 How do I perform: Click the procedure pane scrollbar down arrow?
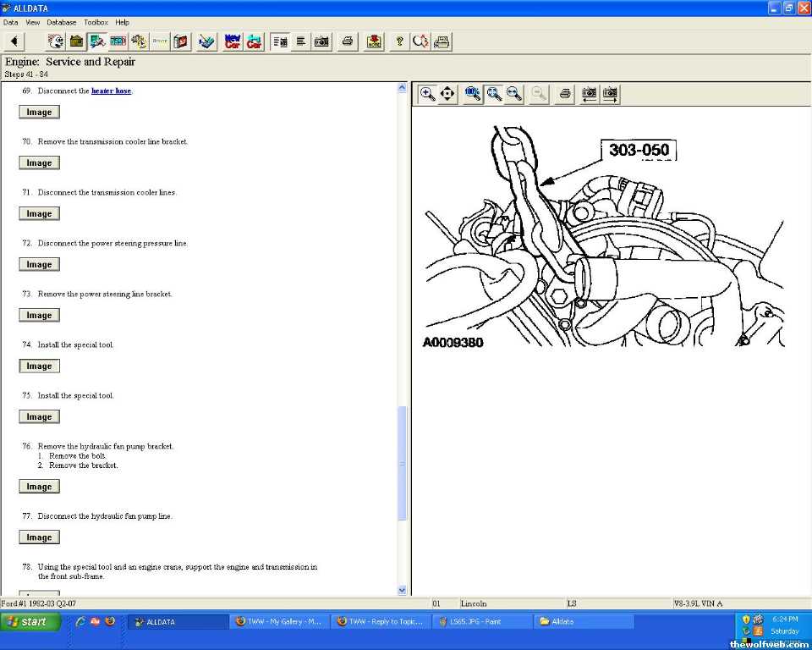click(x=402, y=590)
